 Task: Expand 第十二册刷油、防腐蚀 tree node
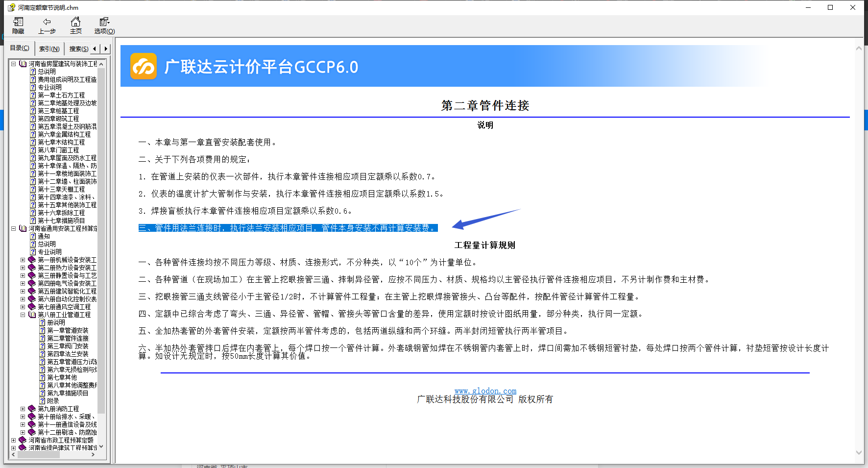point(23,432)
